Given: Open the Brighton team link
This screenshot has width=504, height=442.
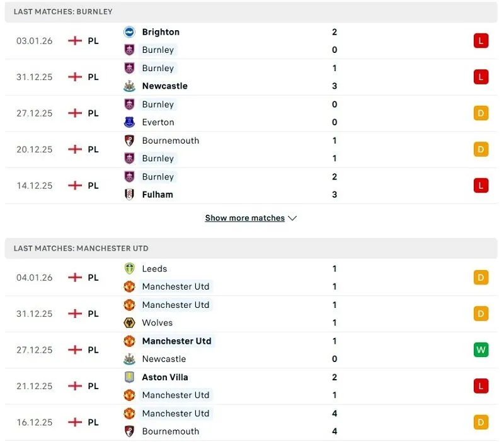Looking at the screenshot, I should 161,32.
